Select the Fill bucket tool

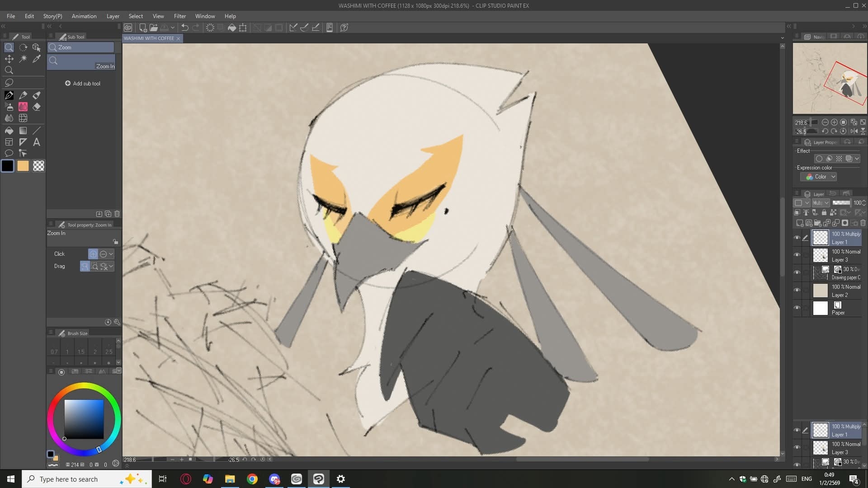pyautogui.click(x=9, y=131)
